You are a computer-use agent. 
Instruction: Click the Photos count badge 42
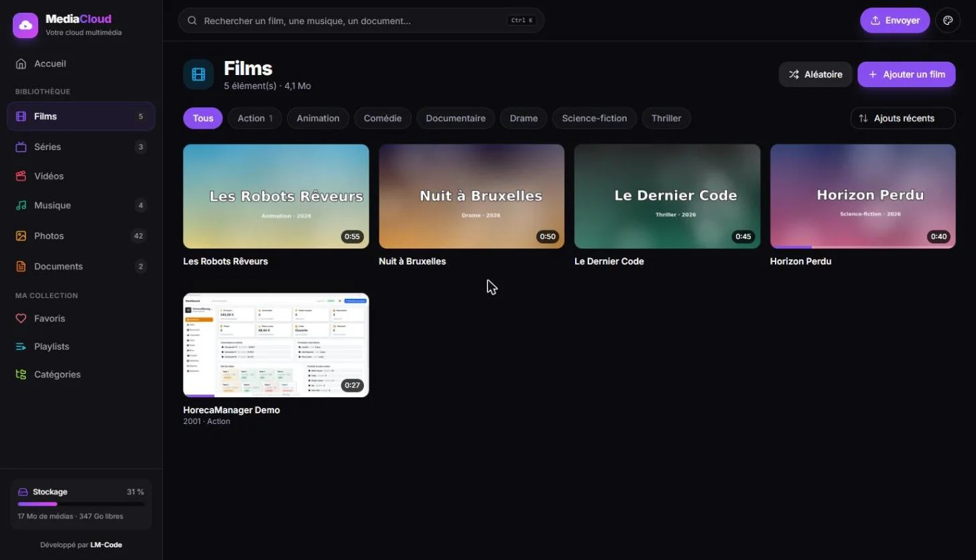tap(139, 236)
